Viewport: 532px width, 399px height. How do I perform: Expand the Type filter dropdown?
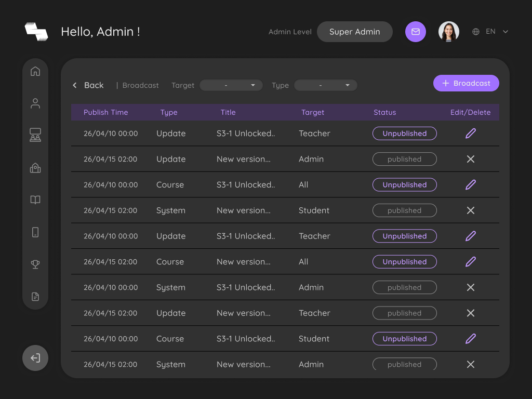coord(326,85)
